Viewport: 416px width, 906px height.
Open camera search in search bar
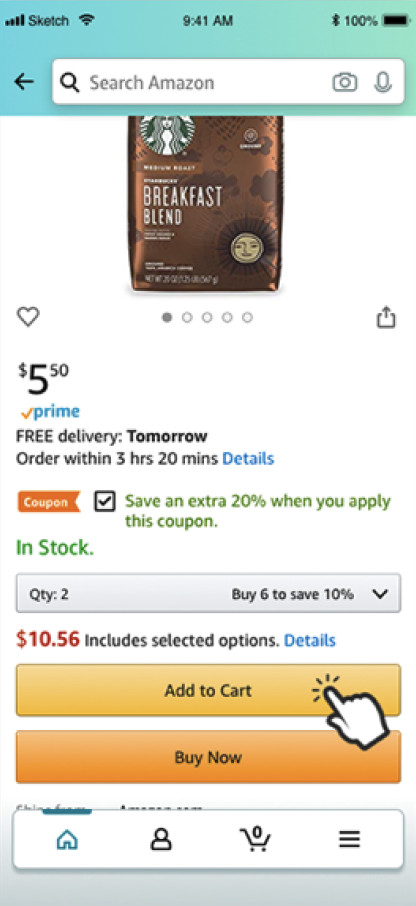click(345, 83)
